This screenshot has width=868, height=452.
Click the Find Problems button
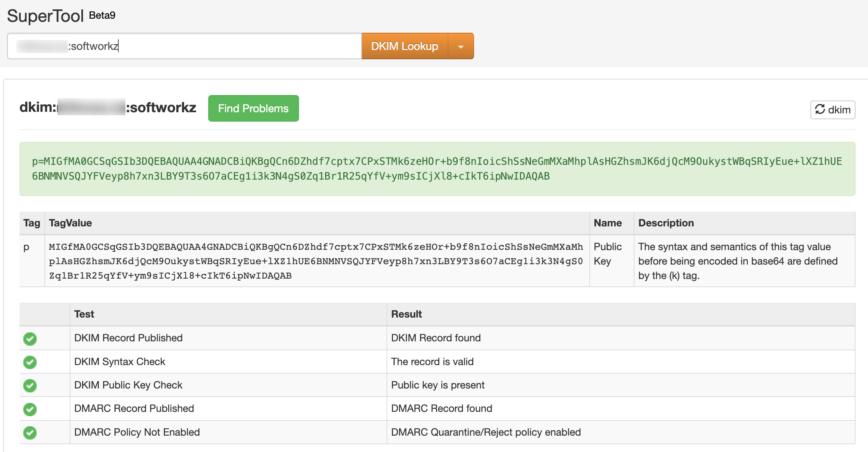click(253, 108)
